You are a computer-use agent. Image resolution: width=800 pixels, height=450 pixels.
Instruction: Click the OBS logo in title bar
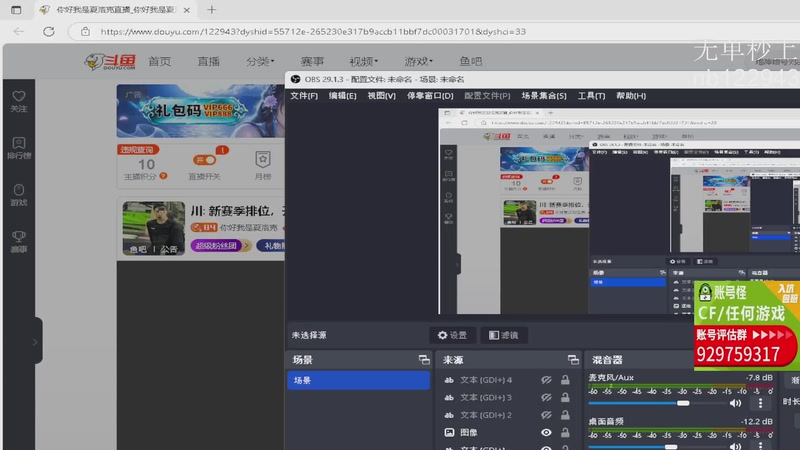(295, 79)
